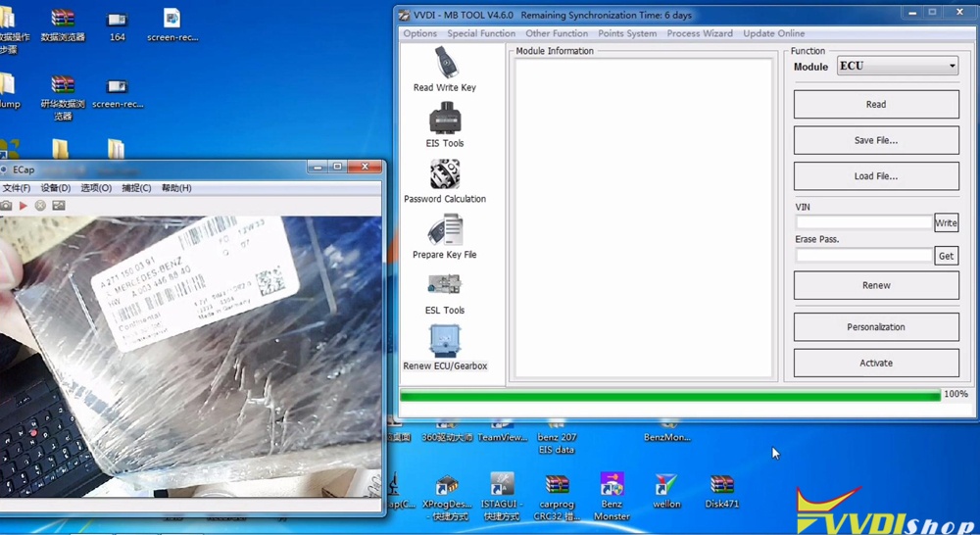
Task: Close the ECap window
Action: point(365,167)
